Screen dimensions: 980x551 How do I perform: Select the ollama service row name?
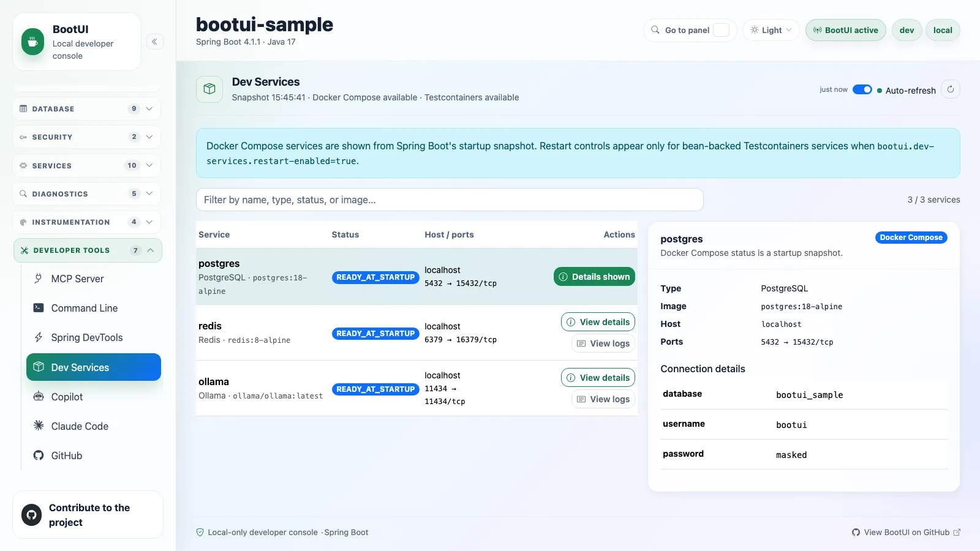pos(214,382)
